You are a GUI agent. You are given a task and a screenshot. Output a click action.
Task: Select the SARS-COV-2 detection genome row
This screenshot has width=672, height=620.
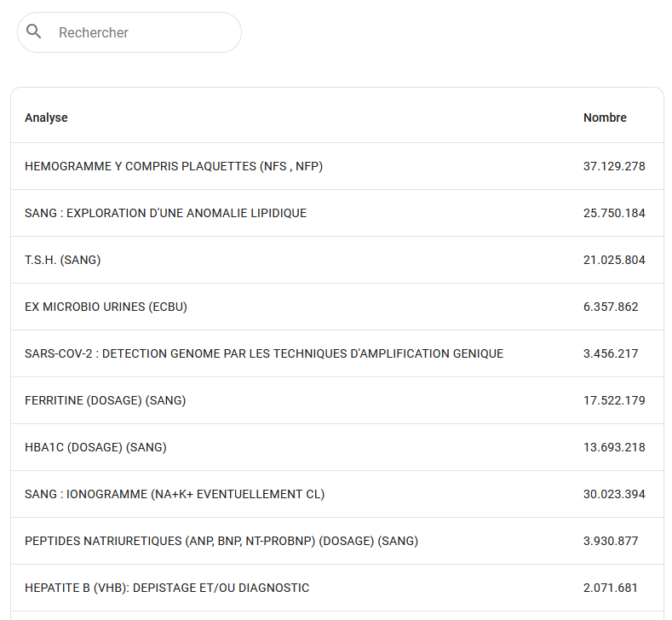click(x=264, y=353)
